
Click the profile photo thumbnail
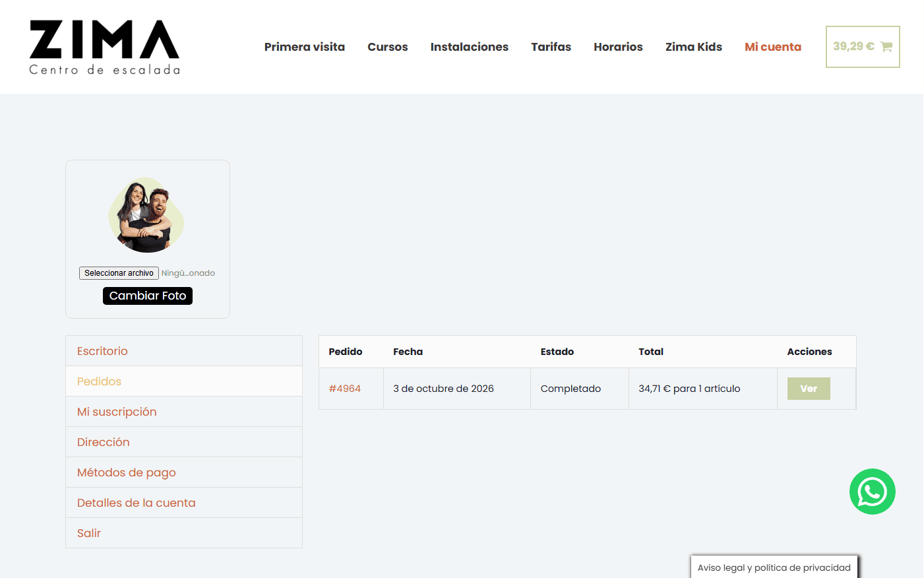tap(146, 214)
